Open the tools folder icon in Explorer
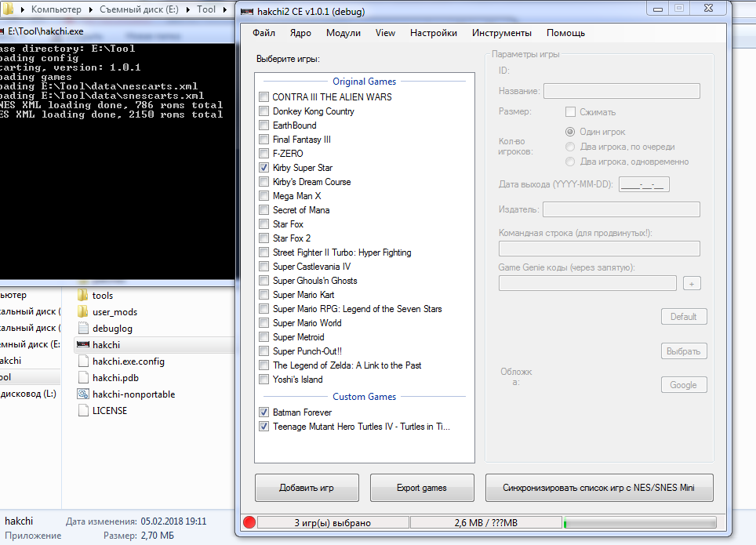Viewport: 756px width, 545px height. coord(83,295)
